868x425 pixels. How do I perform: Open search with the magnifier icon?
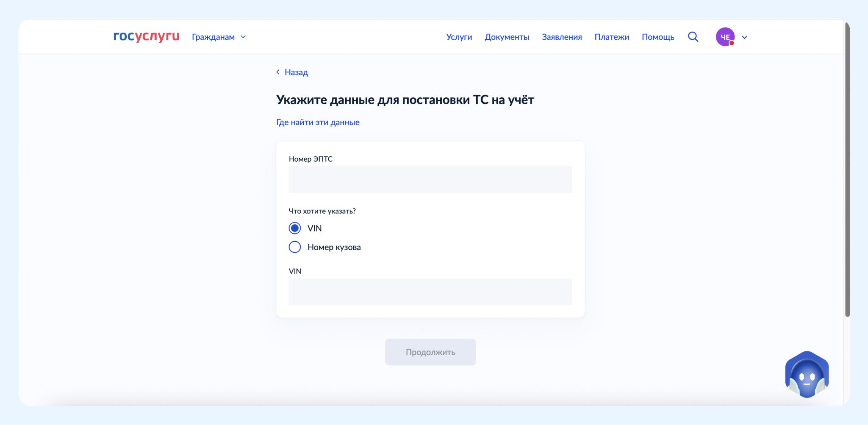click(693, 37)
